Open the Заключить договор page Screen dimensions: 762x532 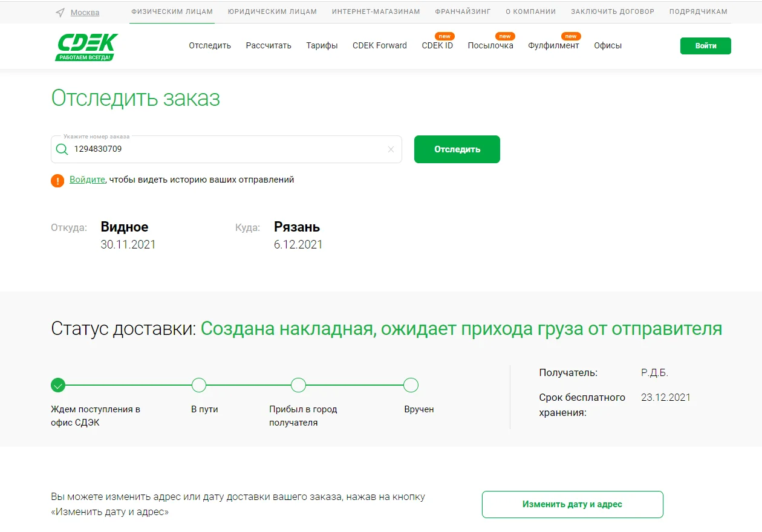pyautogui.click(x=613, y=11)
